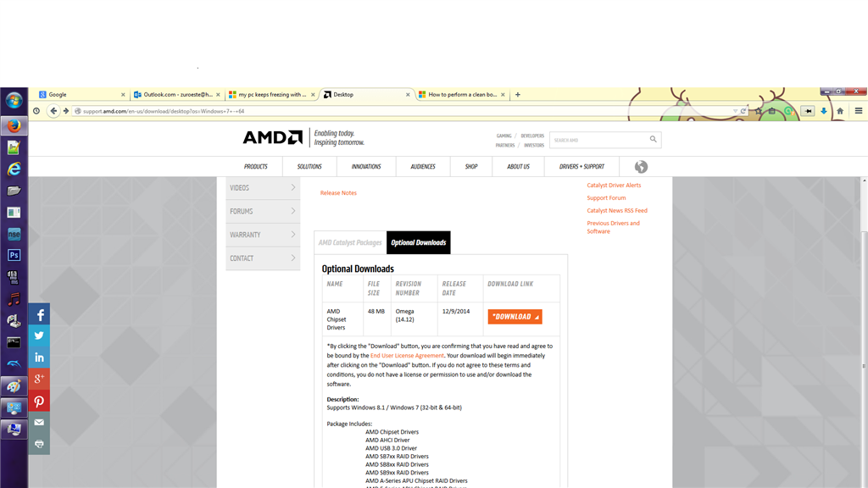Open the command prompt taskbar icon

point(14,342)
